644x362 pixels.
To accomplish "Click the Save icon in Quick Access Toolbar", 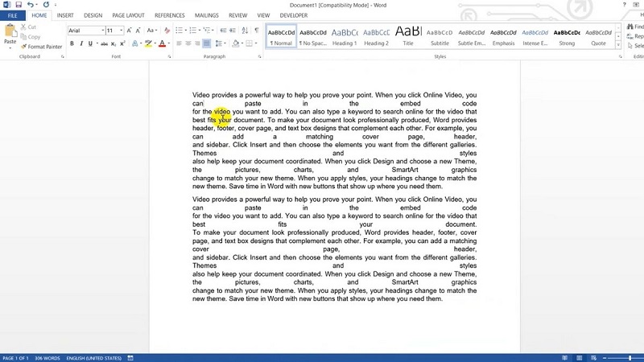I will (x=18, y=5).
